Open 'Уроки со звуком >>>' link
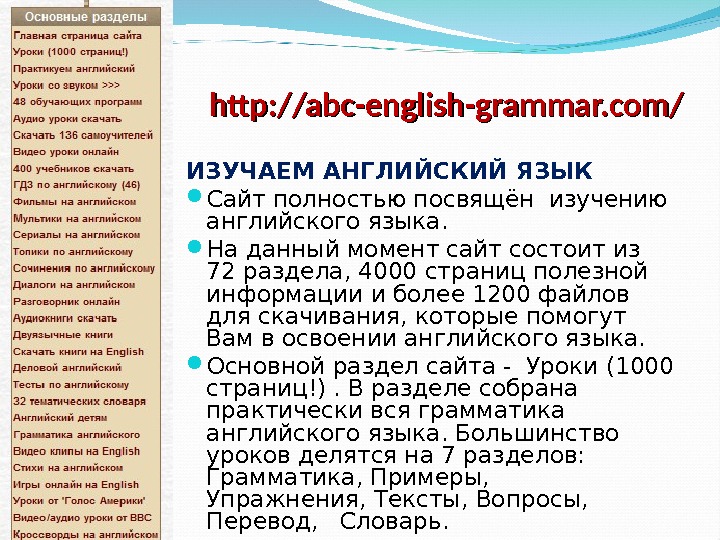Screen dimensions: 720x540 (x=66, y=85)
